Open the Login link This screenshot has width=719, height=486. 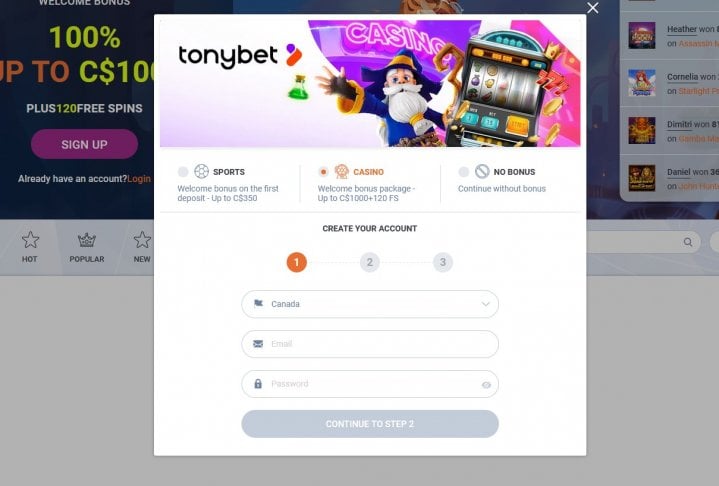[x=139, y=179]
